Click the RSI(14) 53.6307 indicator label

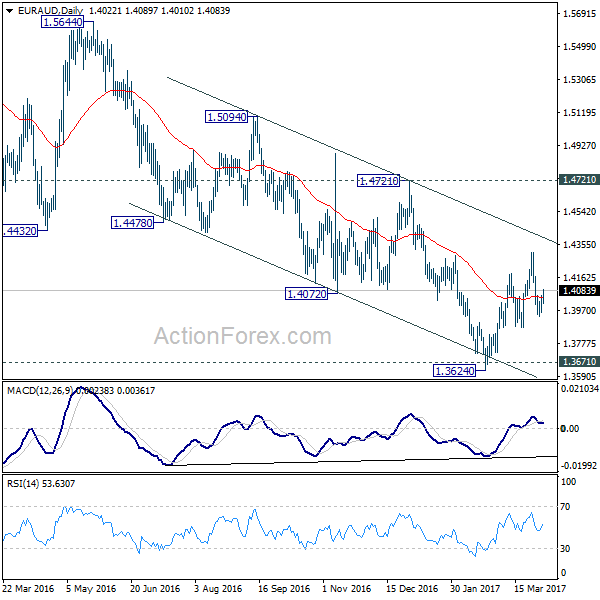[x=41, y=484]
